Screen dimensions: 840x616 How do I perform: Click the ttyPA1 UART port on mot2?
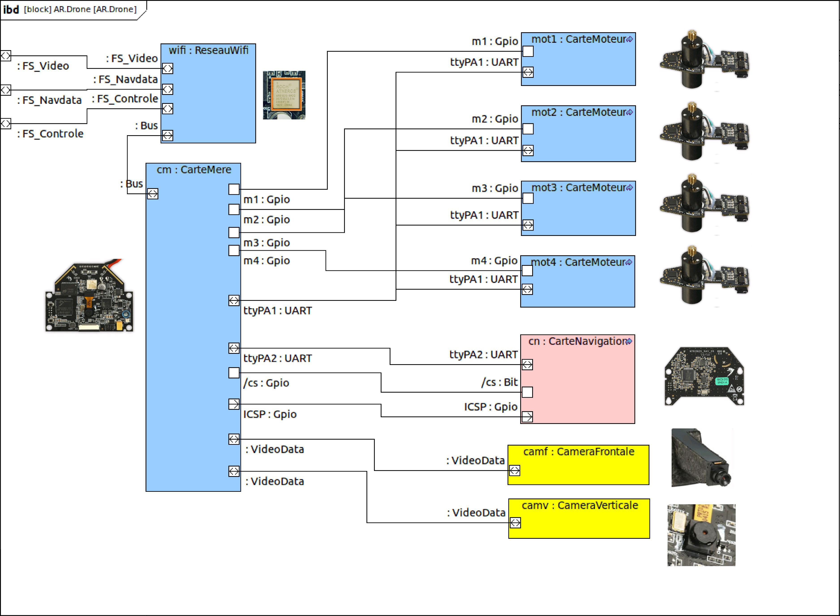click(x=528, y=151)
